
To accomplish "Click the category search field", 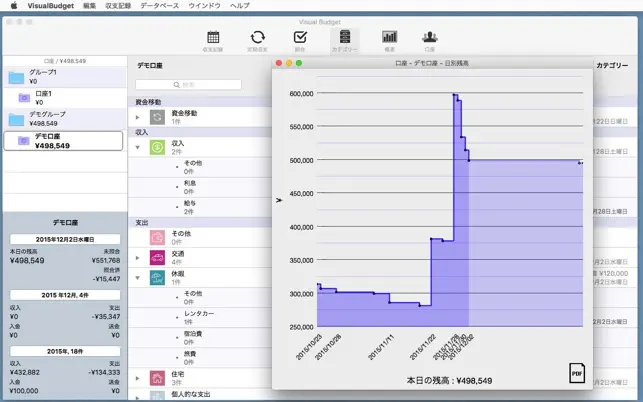I will pyautogui.click(x=188, y=85).
